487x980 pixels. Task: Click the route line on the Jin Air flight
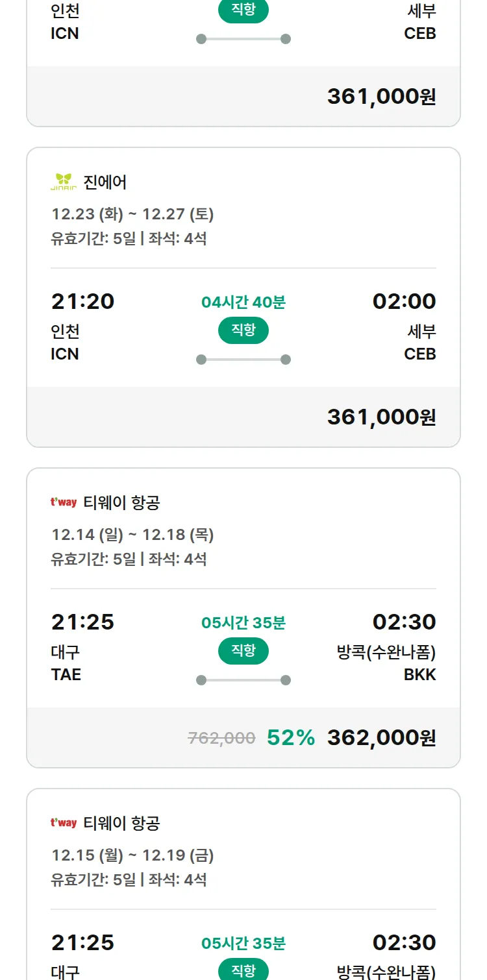click(x=243, y=360)
